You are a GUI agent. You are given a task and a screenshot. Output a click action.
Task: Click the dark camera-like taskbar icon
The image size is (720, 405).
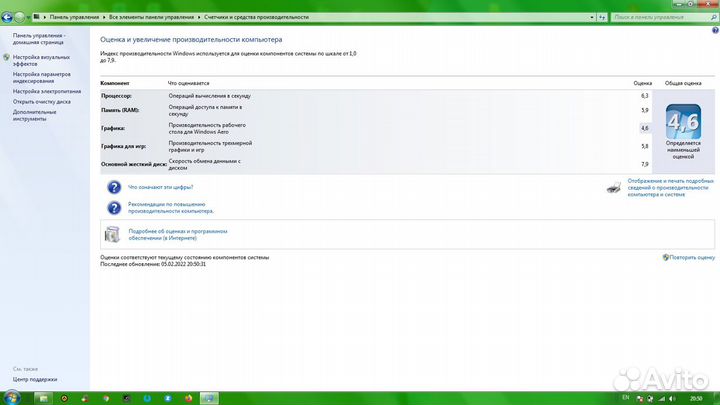point(127,399)
